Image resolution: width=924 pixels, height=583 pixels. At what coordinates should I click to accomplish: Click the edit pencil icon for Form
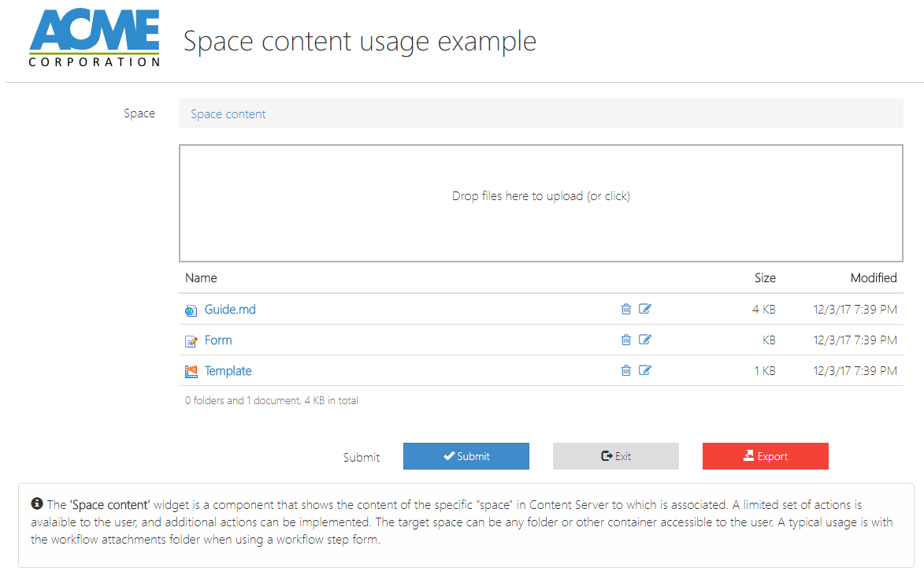[645, 340]
